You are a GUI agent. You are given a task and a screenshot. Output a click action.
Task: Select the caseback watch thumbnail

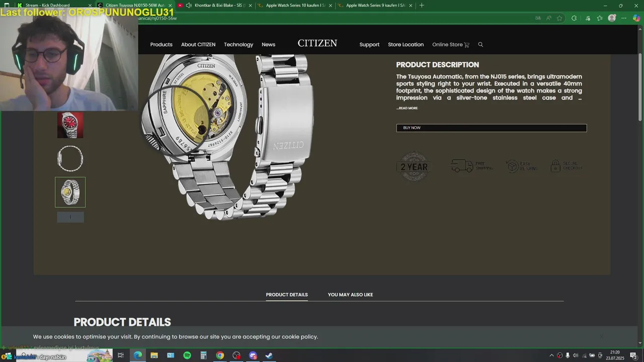point(70,192)
